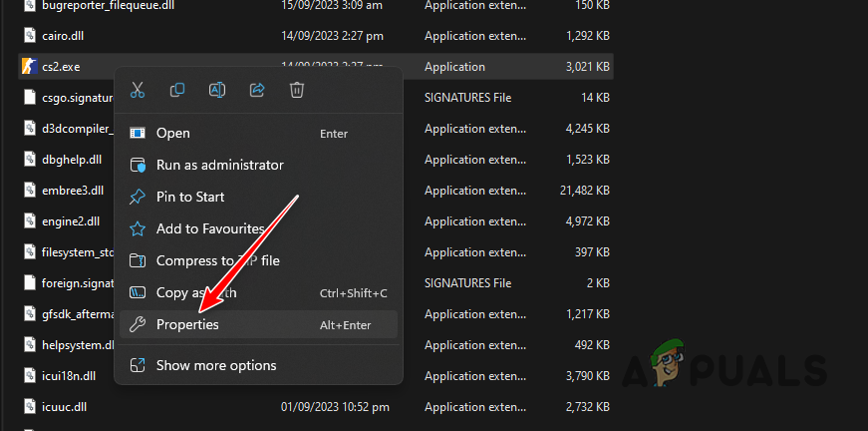The height and width of the screenshot is (431, 868).
Task: Click the Rename icon in context menu
Action: (x=217, y=90)
